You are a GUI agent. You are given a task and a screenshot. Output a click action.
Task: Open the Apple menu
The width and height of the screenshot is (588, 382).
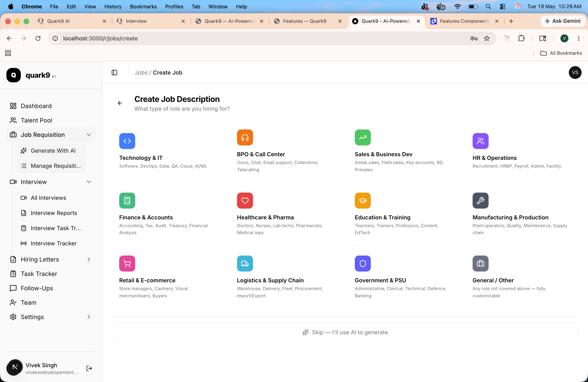(11, 7)
